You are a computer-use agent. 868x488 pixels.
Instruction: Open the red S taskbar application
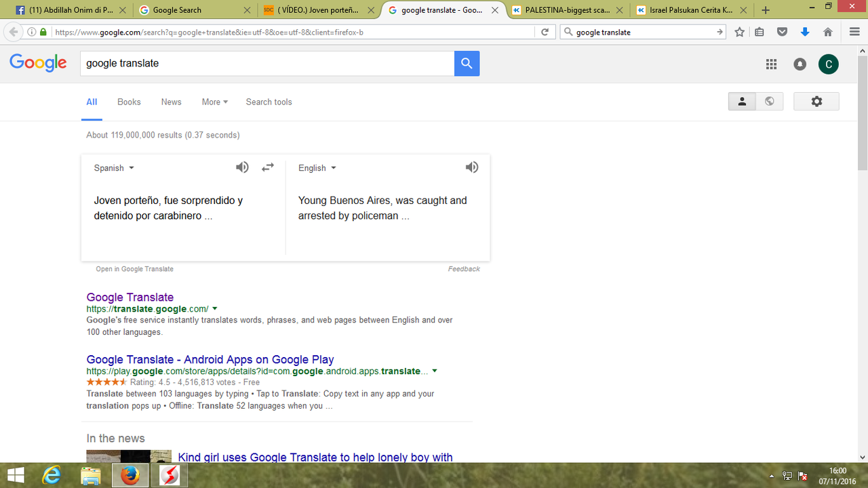[168, 476]
